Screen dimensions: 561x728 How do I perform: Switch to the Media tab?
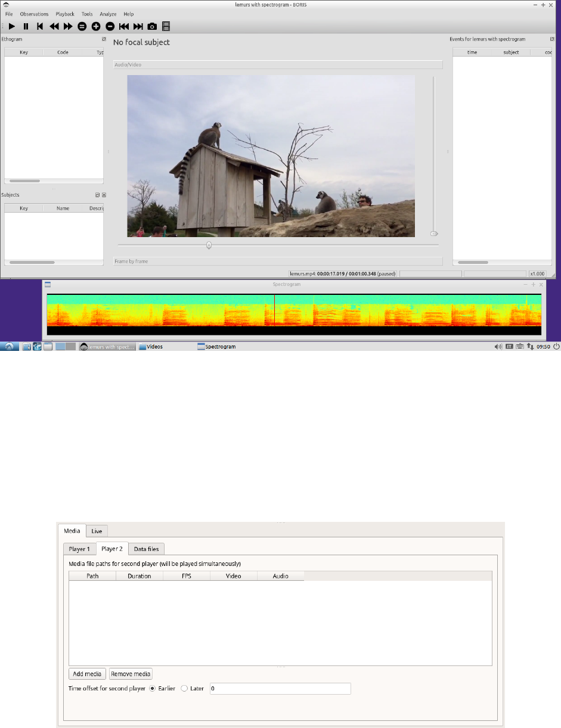(x=72, y=530)
